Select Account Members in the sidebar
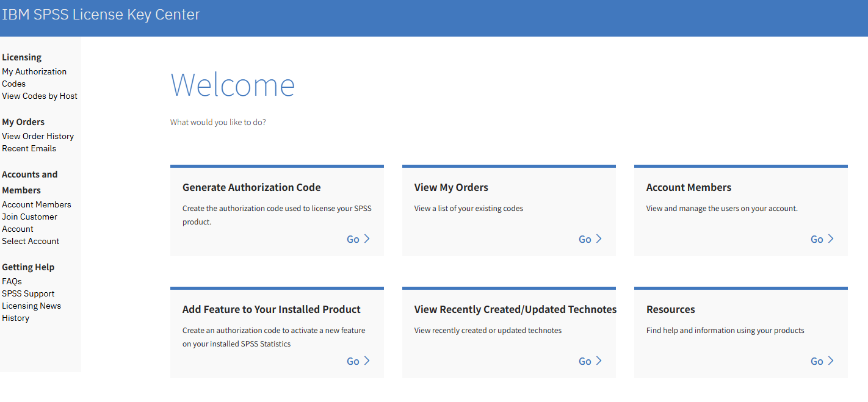Image resolution: width=868 pixels, height=402 pixels. [x=37, y=204]
